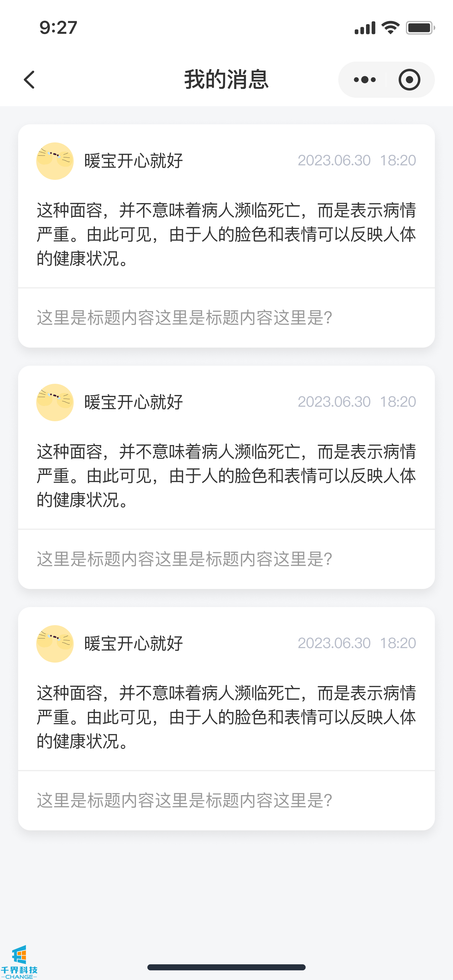Select the second message body text

(x=226, y=475)
